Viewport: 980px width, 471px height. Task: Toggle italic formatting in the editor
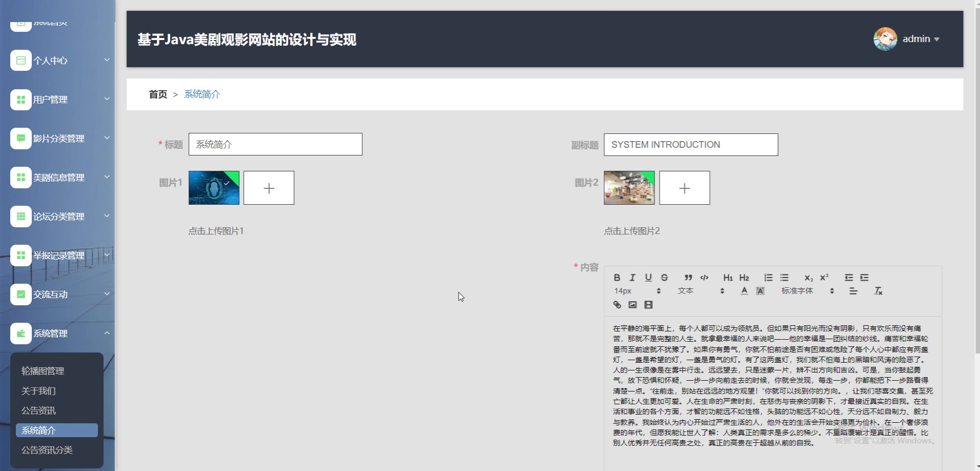pos(632,278)
